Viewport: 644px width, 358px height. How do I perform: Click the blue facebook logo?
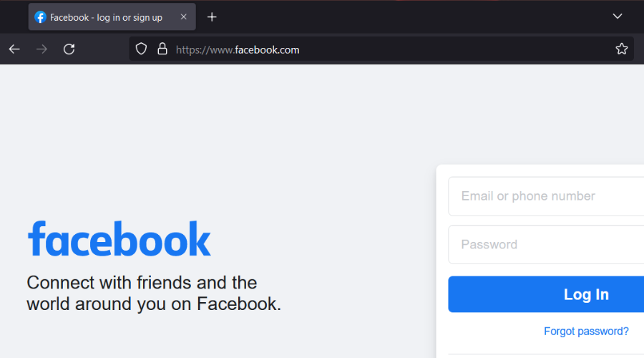pos(119,239)
